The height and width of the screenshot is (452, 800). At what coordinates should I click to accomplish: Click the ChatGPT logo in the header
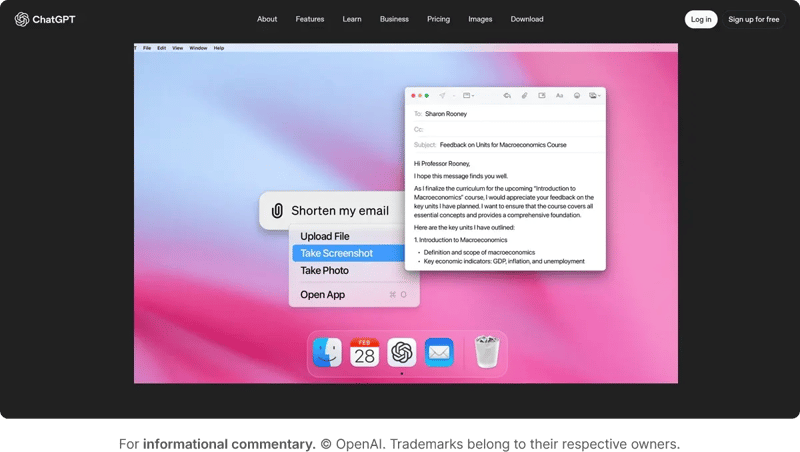point(44,19)
